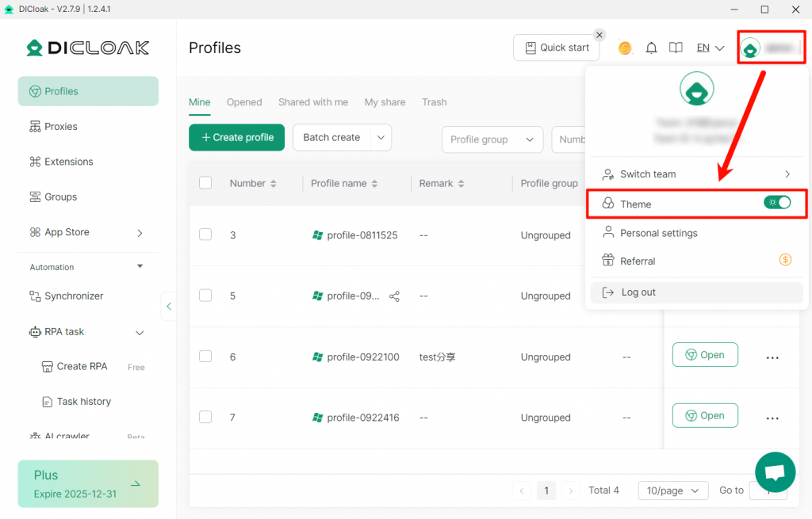Viewport: 812px width, 519px height.
Task: Expand the Batch create dropdown arrow
Action: 381,137
